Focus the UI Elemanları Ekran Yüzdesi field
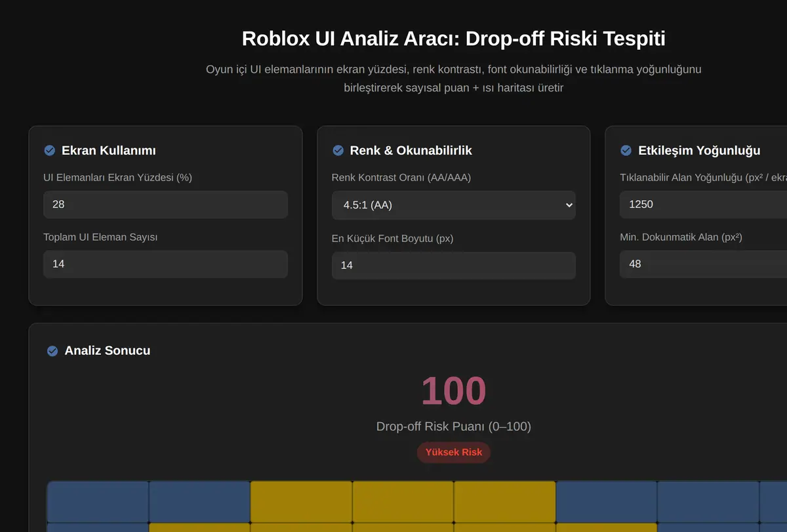The width and height of the screenshot is (787, 532). [x=165, y=205]
